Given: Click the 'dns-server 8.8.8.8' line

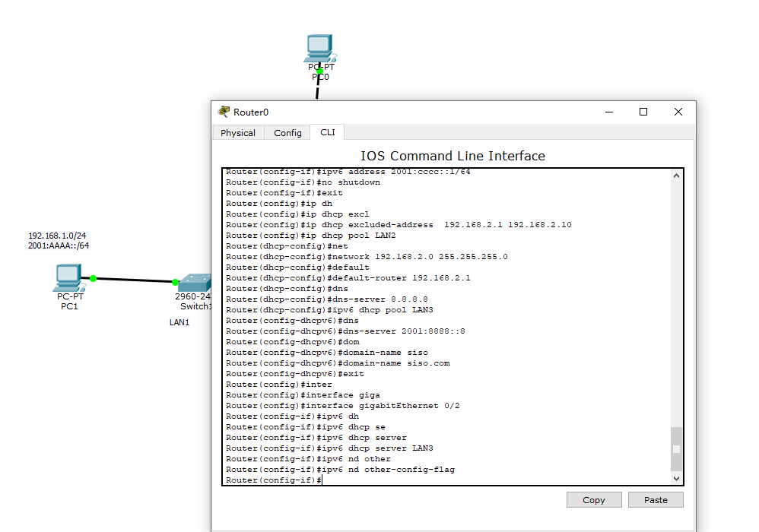Looking at the screenshot, I should pyautogui.click(x=327, y=299).
